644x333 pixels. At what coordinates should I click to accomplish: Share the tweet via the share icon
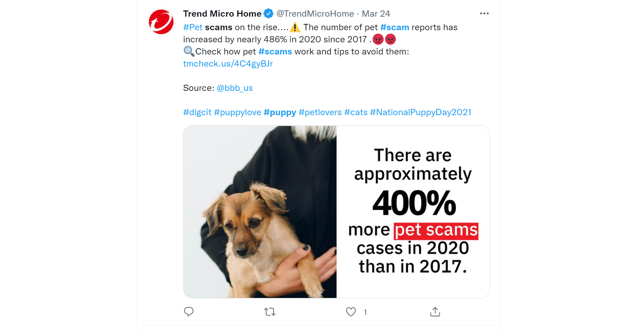pyautogui.click(x=435, y=311)
